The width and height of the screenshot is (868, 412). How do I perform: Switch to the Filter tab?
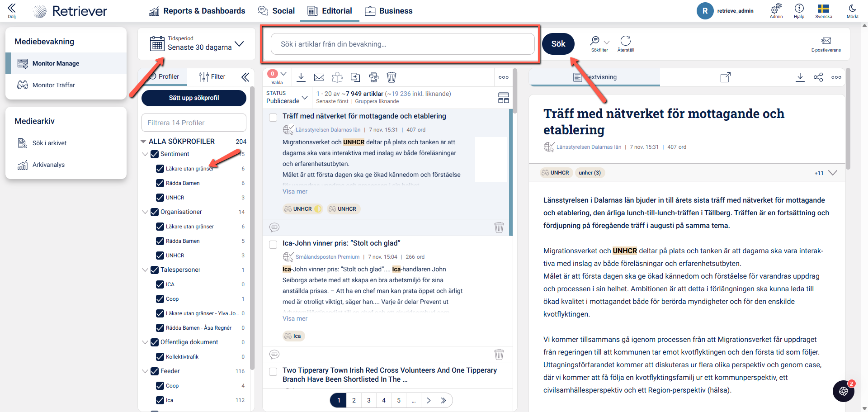click(212, 77)
